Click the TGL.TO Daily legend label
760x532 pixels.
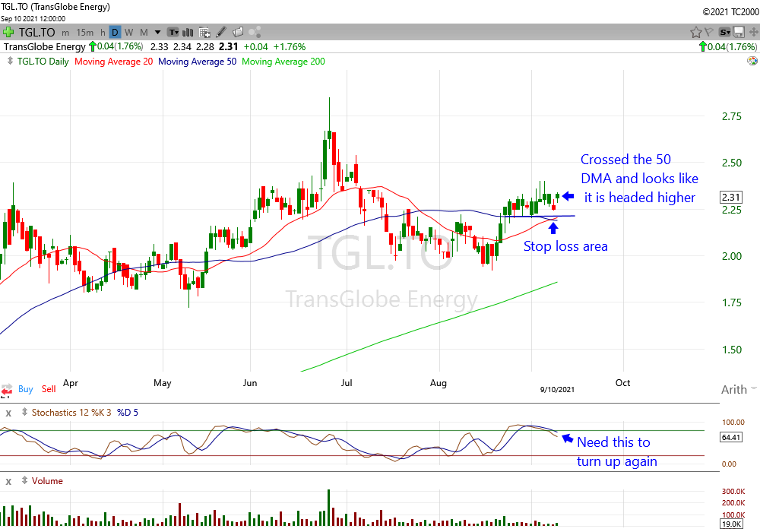coord(43,62)
